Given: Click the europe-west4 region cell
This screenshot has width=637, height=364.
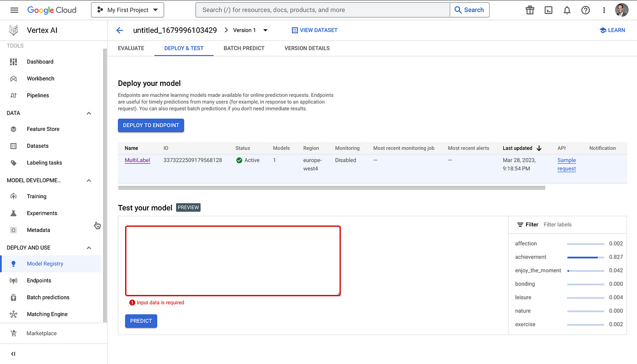Looking at the screenshot, I should point(312,165).
